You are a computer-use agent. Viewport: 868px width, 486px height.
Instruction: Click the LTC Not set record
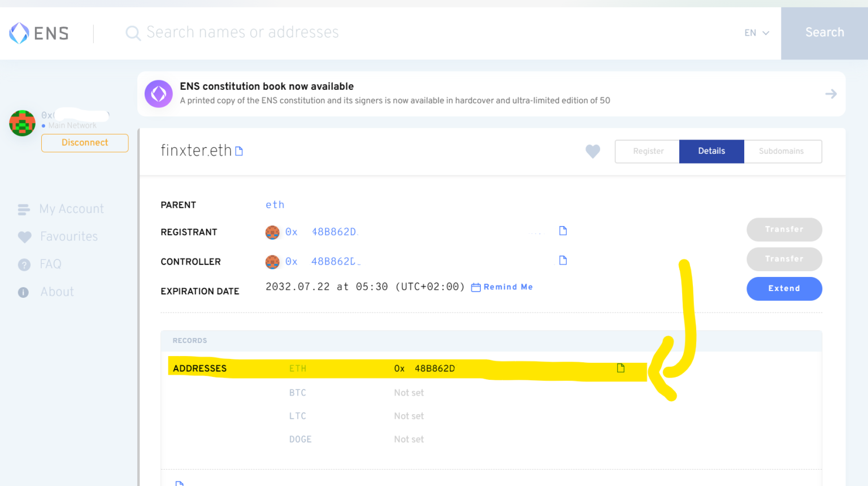409,416
